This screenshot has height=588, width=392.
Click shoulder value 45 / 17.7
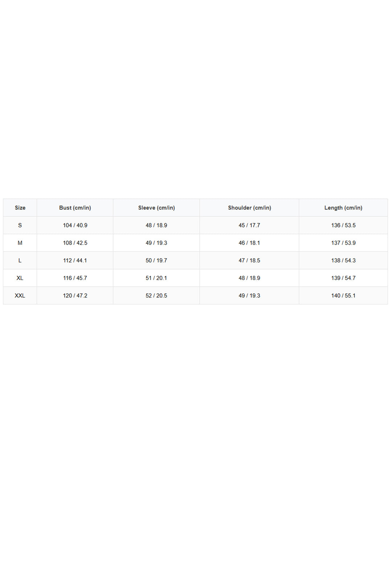click(x=249, y=225)
